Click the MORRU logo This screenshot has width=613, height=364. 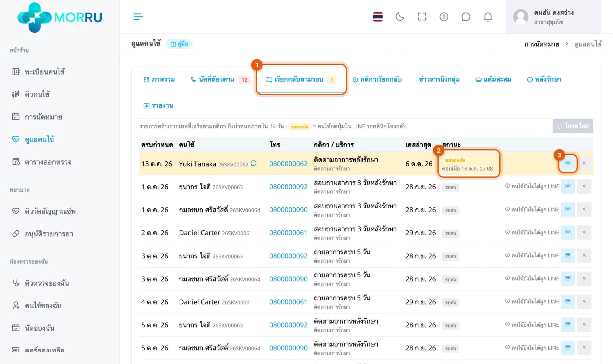click(x=60, y=17)
